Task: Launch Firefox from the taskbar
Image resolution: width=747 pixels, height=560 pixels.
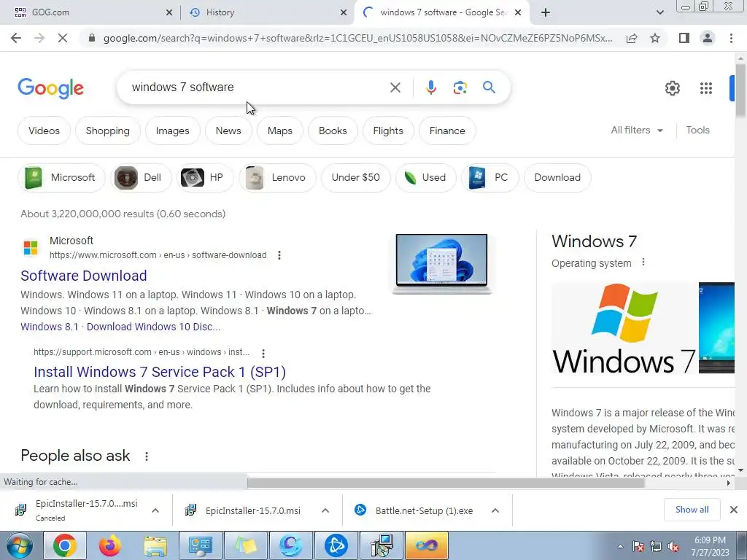Action: 109,545
